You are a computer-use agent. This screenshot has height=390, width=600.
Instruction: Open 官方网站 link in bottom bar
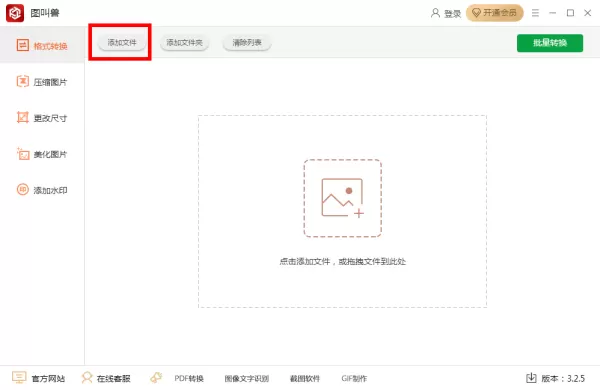38,378
